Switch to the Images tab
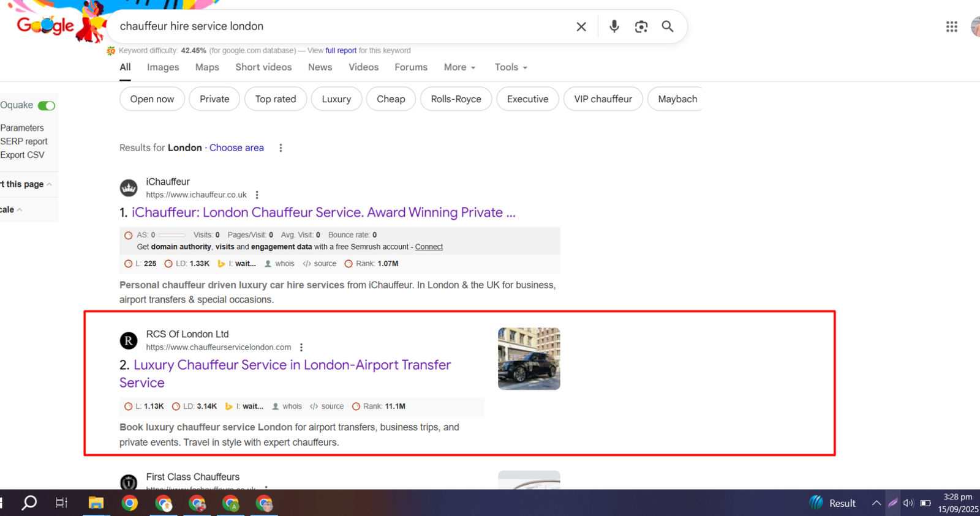Viewport: 980px width, 516px height. tap(163, 67)
